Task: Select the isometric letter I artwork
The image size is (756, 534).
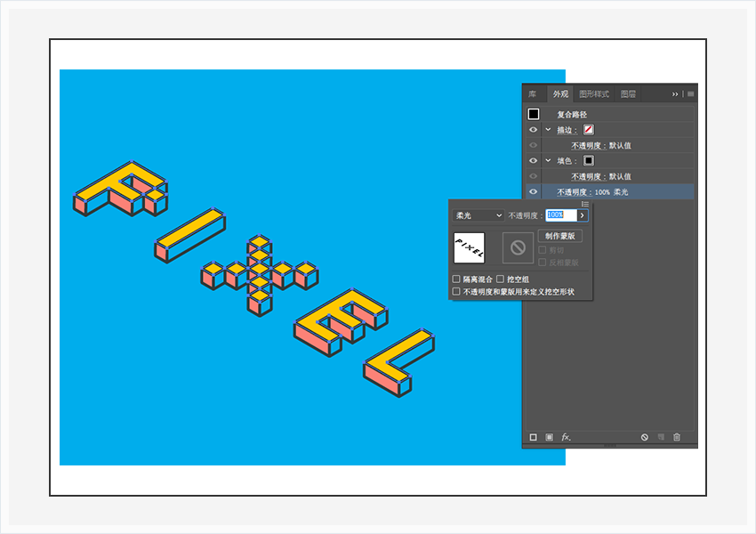Action: pyautogui.click(x=190, y=235)
